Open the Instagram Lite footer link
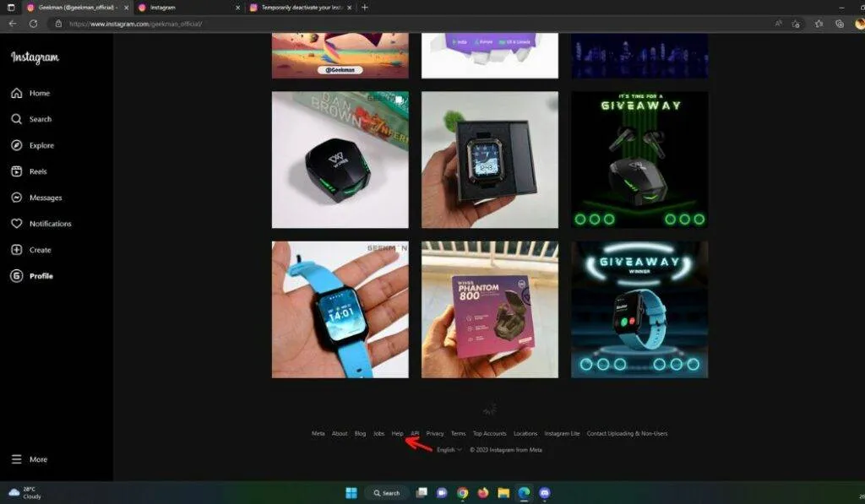 (x=562, y=433)
